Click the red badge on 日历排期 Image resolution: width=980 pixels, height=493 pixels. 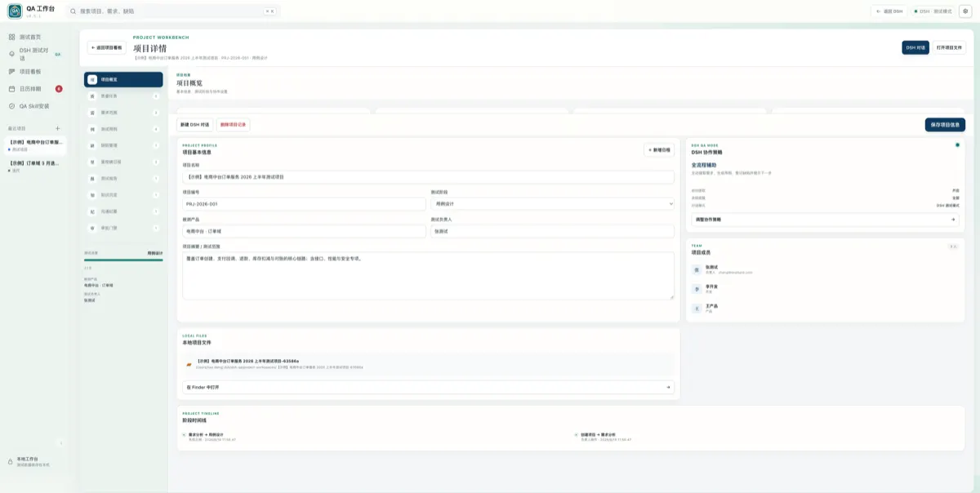(59, 88)
